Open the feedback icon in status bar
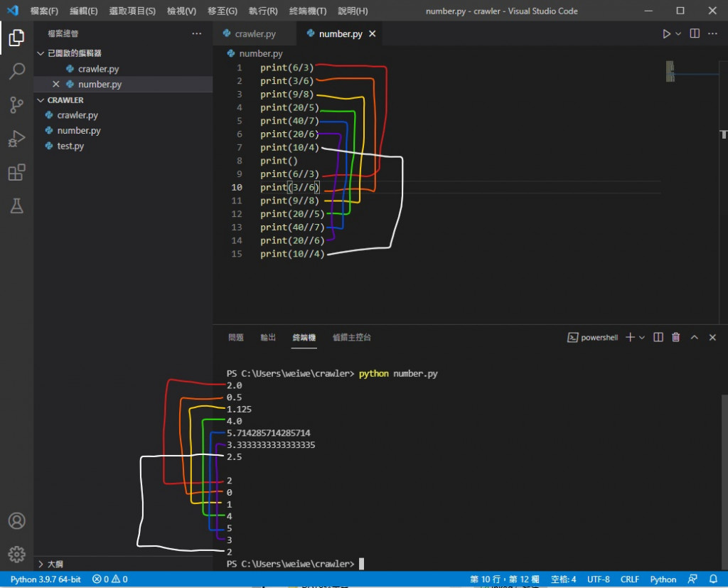This screenshot has width=728, height=588. pyautogui.click(x=692, y=579)
